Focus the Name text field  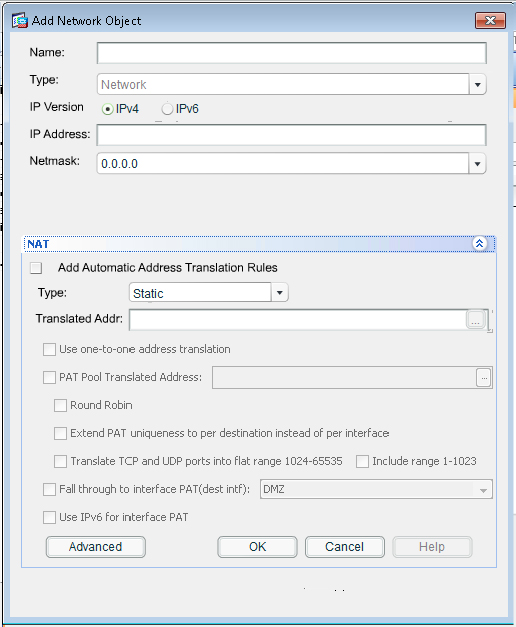[292, 53]
